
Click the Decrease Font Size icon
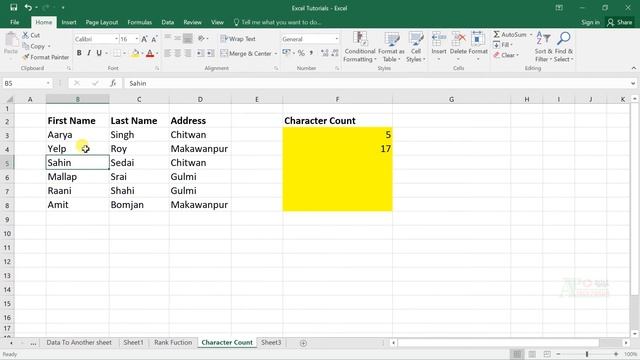154,39
